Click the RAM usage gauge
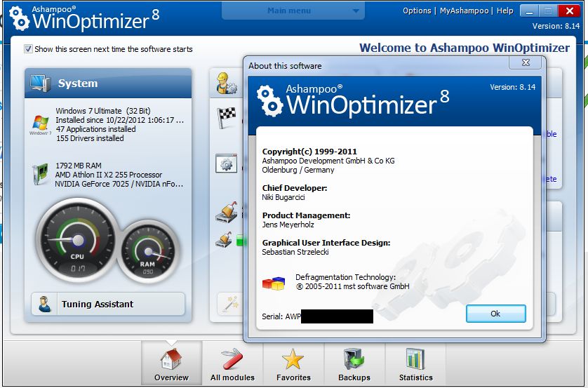588x388 pixels. coord(149,252)
